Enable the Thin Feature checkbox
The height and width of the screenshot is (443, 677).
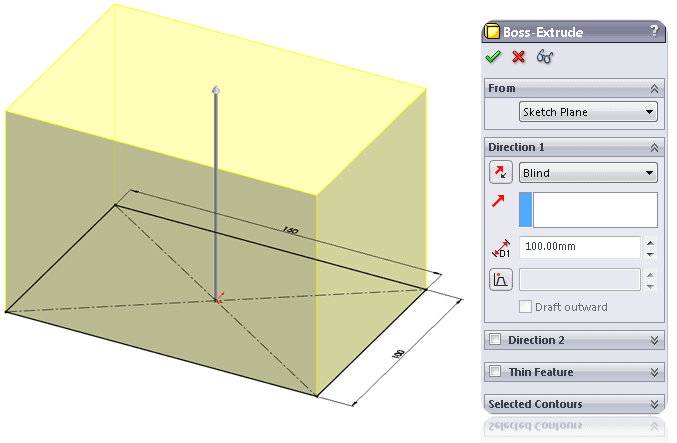(495, 371)
